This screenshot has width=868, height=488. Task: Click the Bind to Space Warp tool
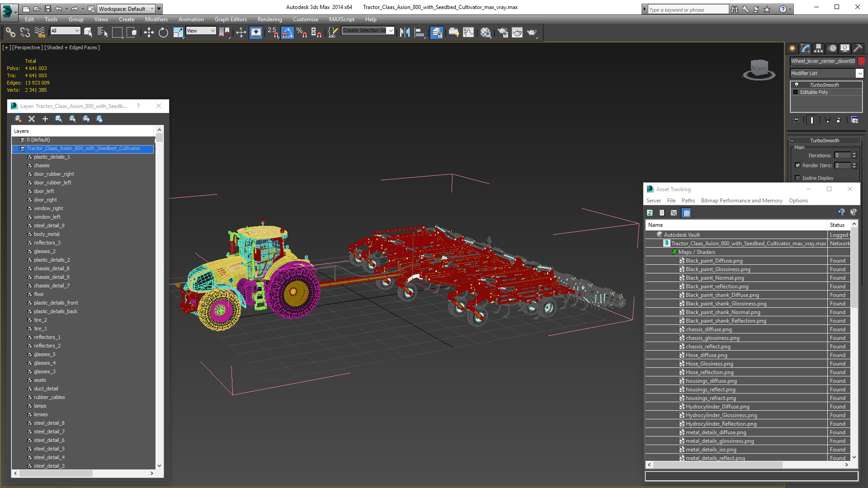(40, 32)
